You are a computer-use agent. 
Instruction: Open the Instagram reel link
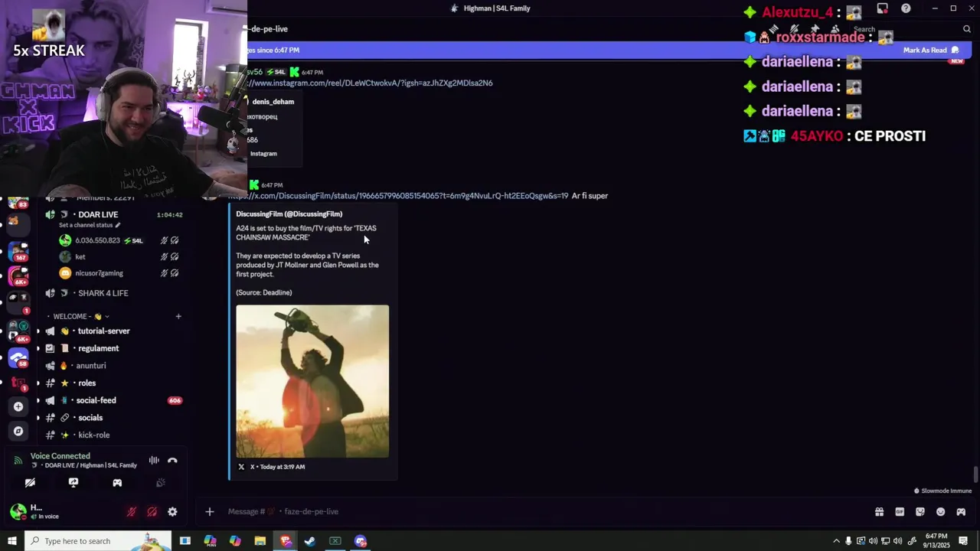(370, 83)
